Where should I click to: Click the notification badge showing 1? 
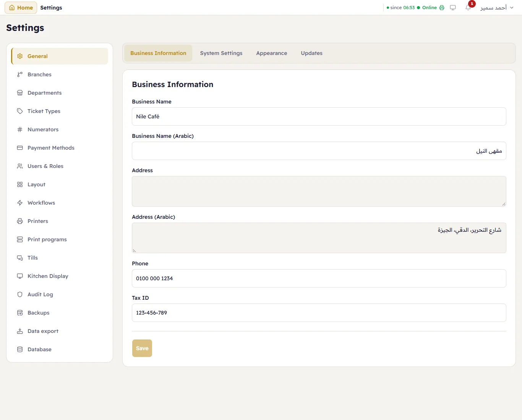pos(472,4)
